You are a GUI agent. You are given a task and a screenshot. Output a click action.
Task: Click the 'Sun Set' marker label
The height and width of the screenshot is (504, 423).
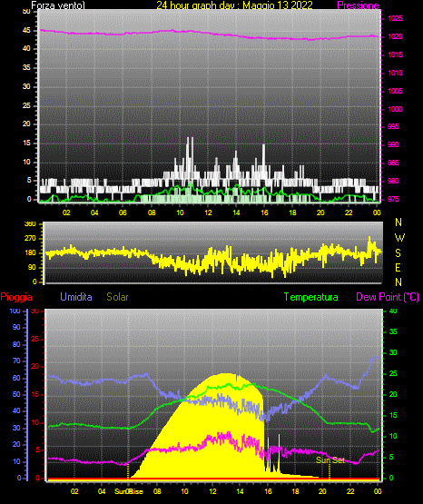pyautogui.click(x=330, y=460)
